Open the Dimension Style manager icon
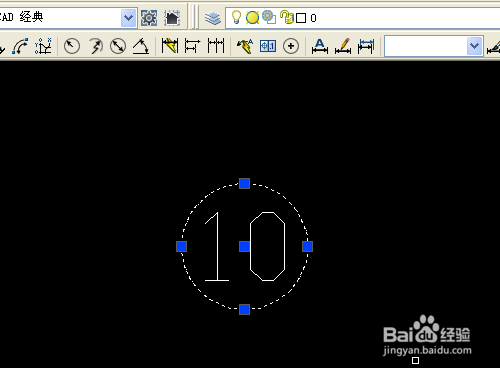The height and width of the screenshot is (368, 500). (493, 46)
